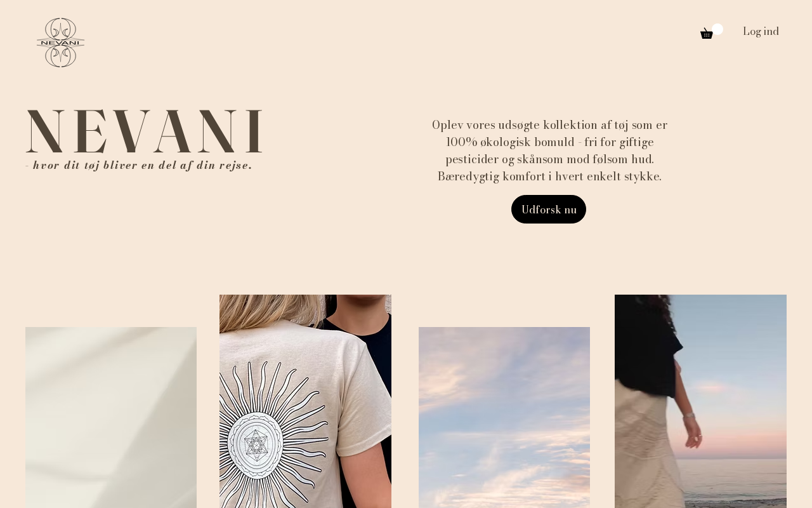812x508 pixels.
Task: Open the Log ind link
Action: [x=761, y=31]
